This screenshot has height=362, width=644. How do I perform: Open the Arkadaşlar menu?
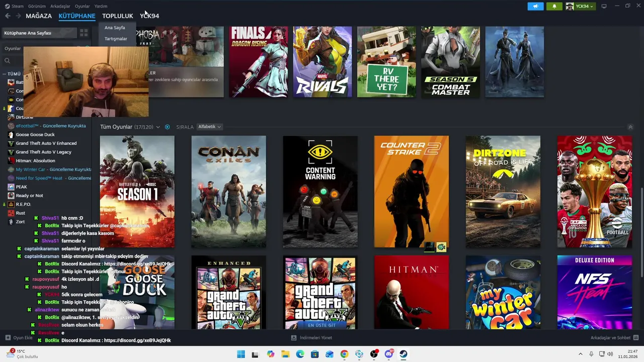[x=60, y=6]
